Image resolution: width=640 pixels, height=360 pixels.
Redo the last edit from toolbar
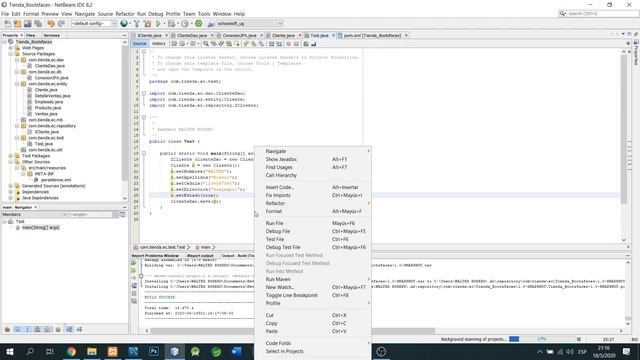pyautogui.click(x=61, y=24)
